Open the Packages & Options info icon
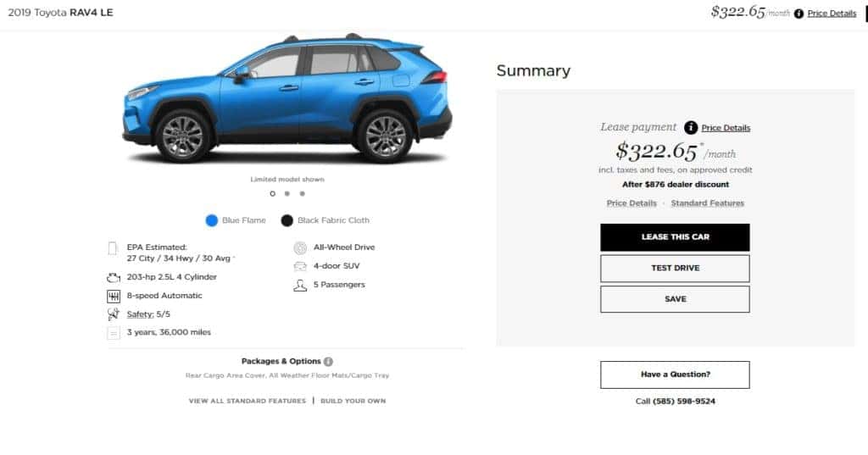Screen dimensions: 868x455 point(328,362)
